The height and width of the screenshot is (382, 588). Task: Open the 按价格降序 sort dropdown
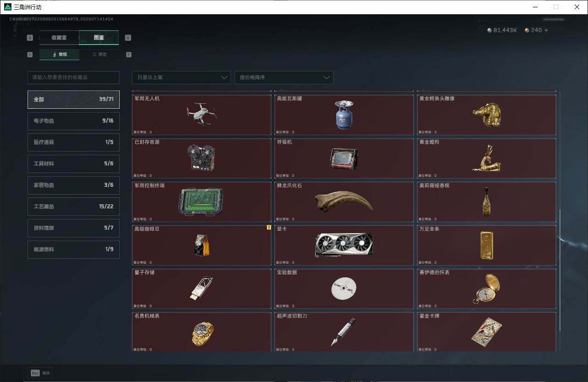click(284, 77)
